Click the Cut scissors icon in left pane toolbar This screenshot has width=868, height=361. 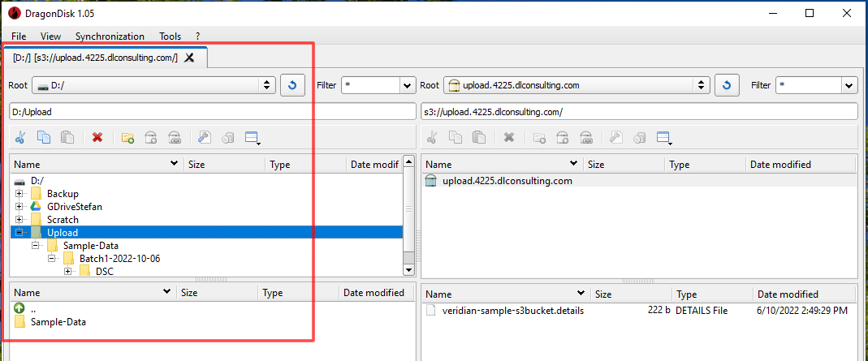20,137
